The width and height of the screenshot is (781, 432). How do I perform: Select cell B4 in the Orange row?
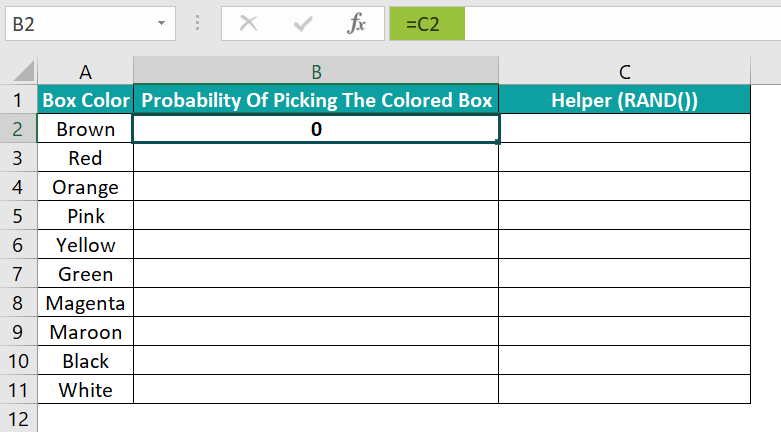point(316,186)
